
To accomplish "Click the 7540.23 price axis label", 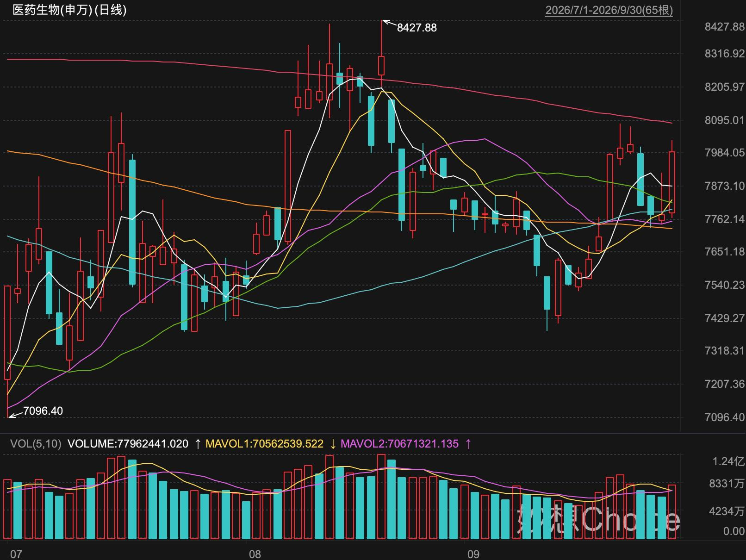I will [725, 285].
